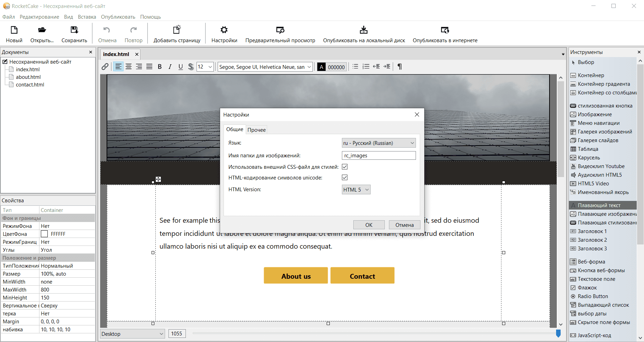Open a website with the Открыть icon
This screenshot has width=644, height=342.
(x=42, y=30)
